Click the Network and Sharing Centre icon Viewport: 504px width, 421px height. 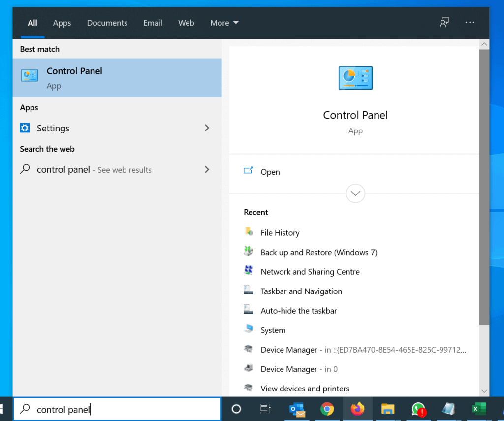point(249,270)
